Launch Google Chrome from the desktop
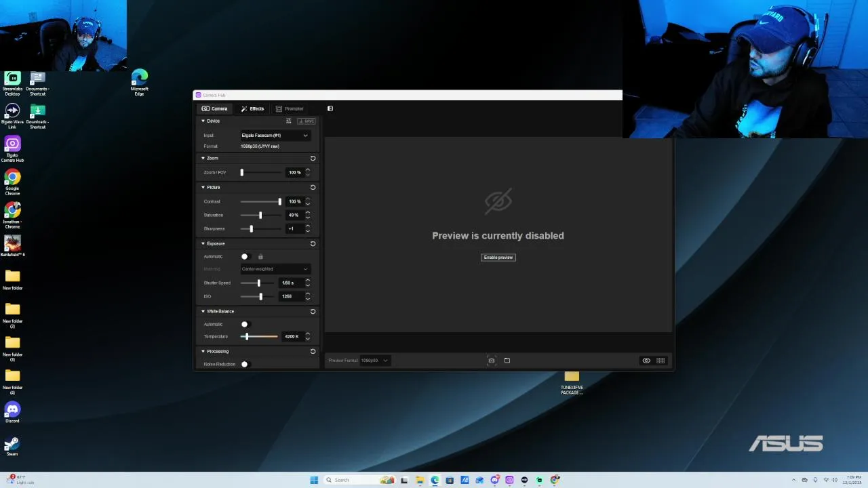Screen dimensions: 868x488 (12, 183)
